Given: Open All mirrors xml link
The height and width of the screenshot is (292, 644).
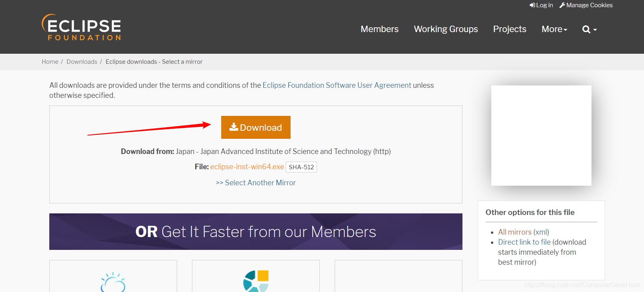Looking at the screenshot, I should click(x=515, y=232).
